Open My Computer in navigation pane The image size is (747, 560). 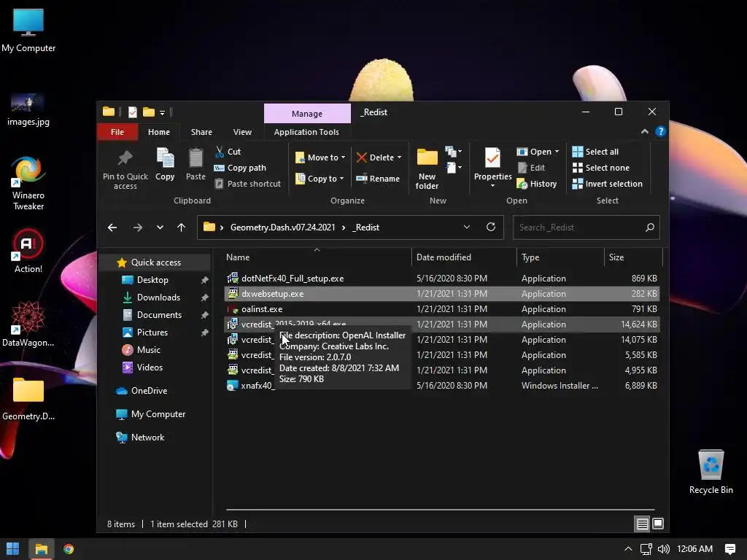[158, 414]
